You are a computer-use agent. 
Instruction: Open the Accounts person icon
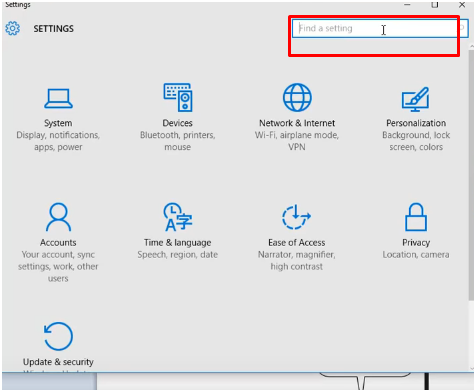(58, 217)
